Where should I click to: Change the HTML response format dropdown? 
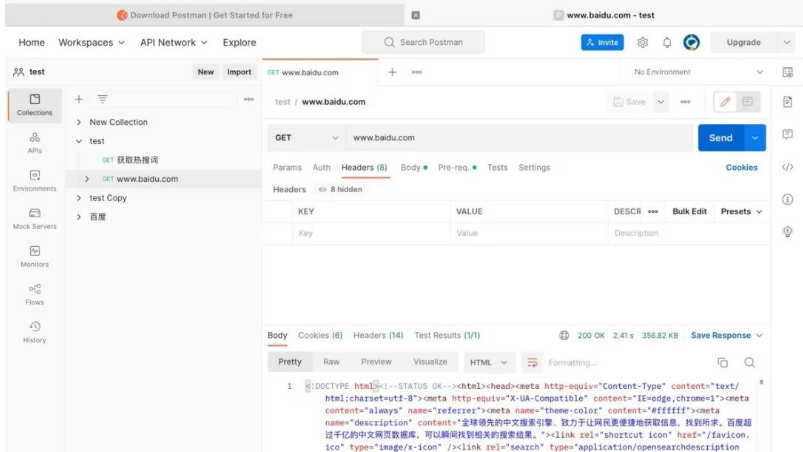pyautogui.click(x=488, y=362)
